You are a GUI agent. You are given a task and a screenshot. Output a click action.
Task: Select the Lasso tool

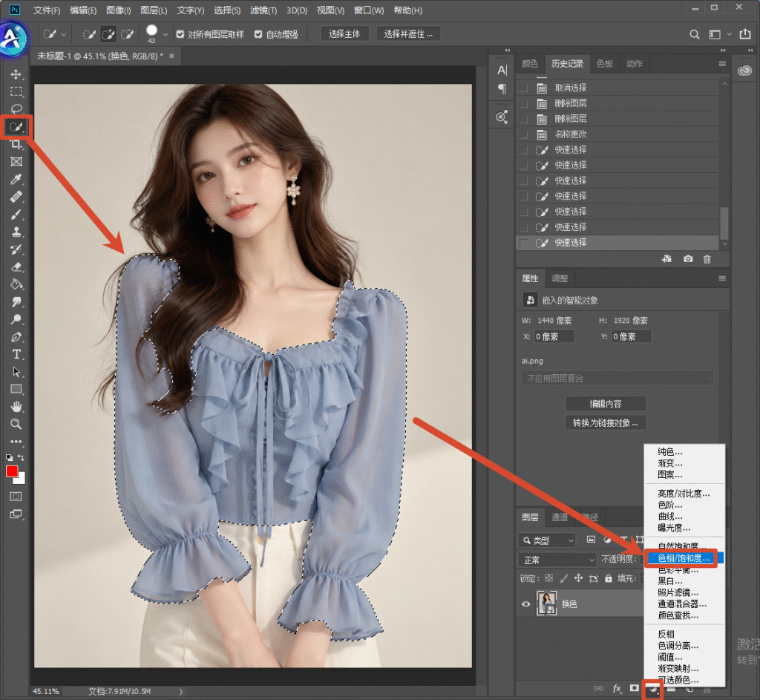[16, 109]
